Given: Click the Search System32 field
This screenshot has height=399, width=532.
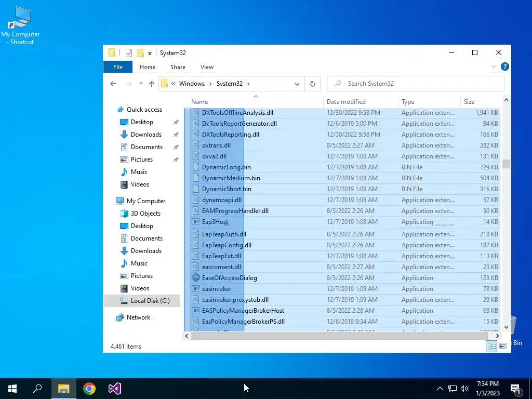Looking at the screenshot, I should click(x=415, y=84).
